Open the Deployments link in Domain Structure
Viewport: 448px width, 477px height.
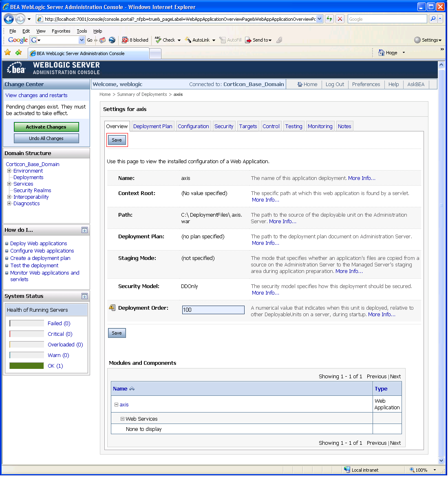pos(28,177)
